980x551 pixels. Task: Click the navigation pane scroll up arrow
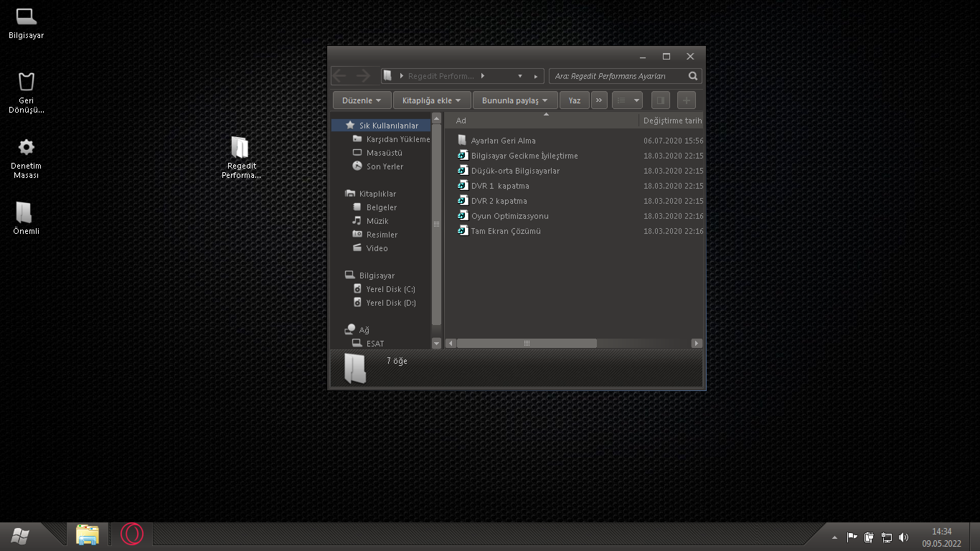(436, 118)
